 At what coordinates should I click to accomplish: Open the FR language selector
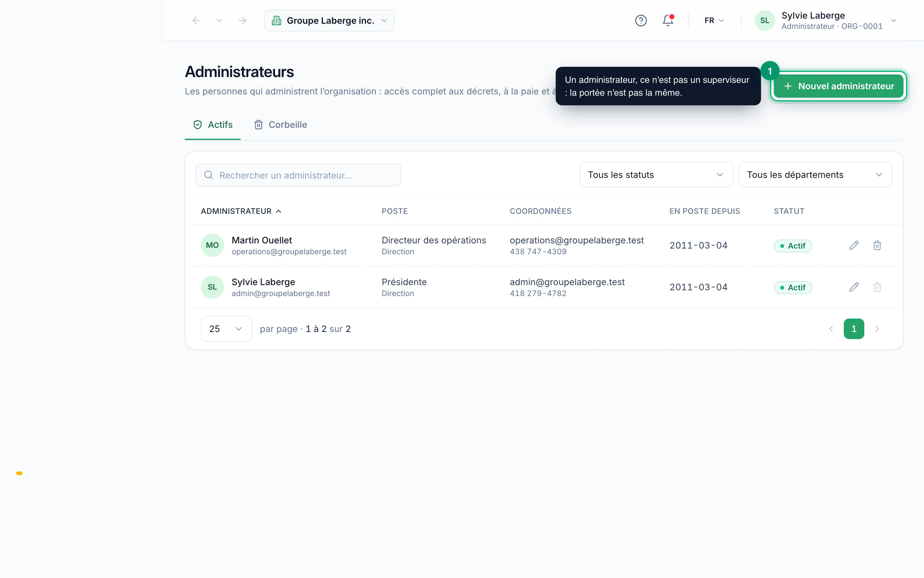[x=714, y=21]
